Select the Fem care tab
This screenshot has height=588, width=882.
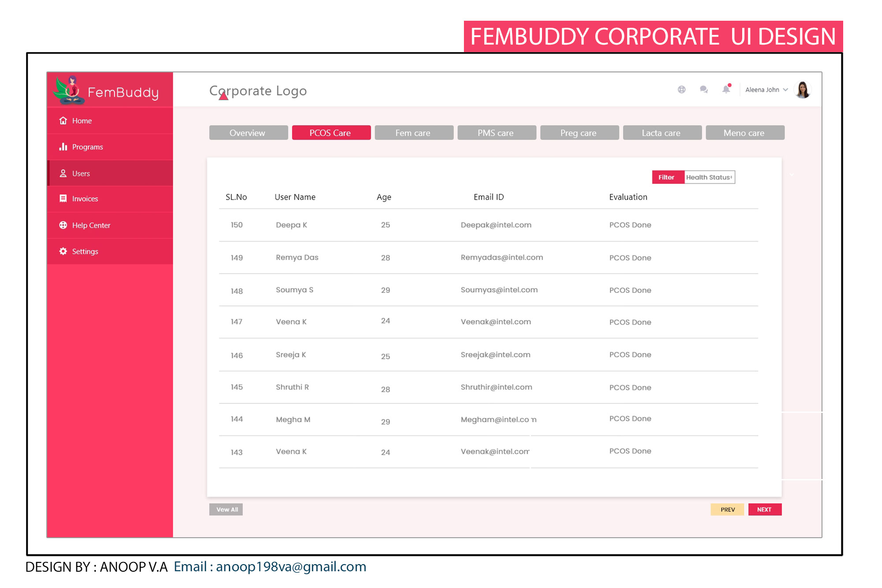[x=414, y=133]
